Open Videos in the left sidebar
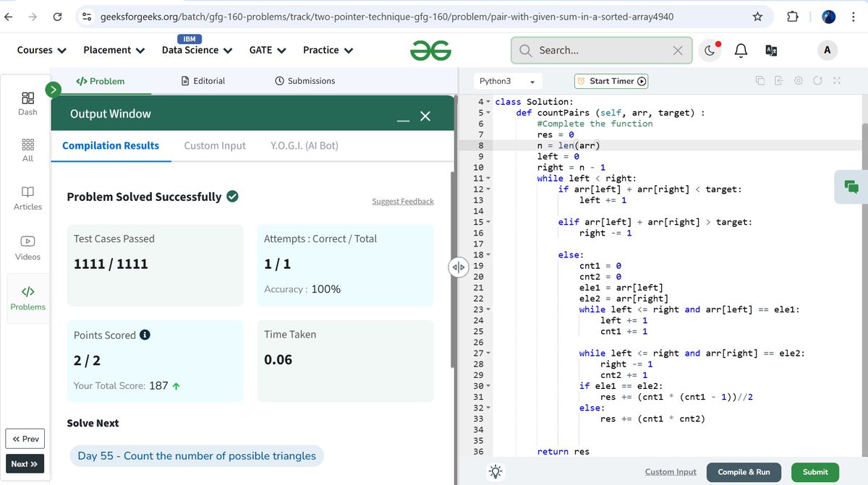This screenshot has width=868, height=485. 27,248
